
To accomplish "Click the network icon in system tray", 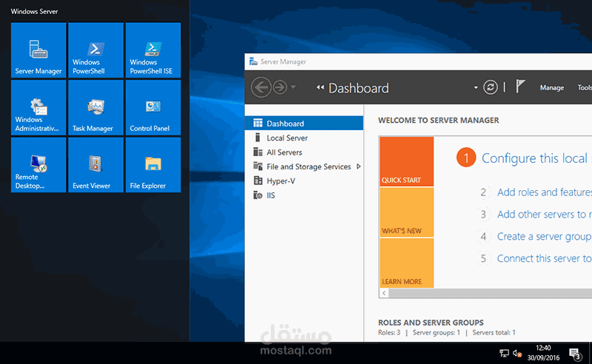I will click(504, 354).
